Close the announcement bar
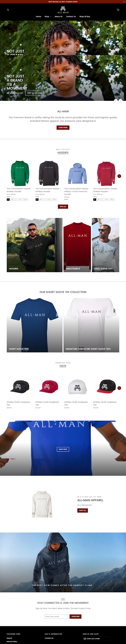The height and width of the screenshot is (644, 126). tap(124, 1)
